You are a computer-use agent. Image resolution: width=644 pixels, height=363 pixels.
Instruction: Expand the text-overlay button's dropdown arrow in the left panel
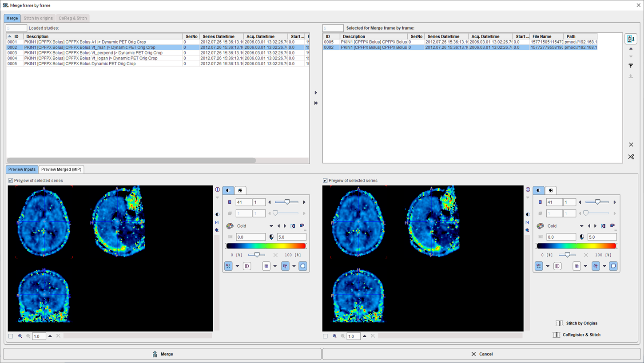click(x=294, y=266)
